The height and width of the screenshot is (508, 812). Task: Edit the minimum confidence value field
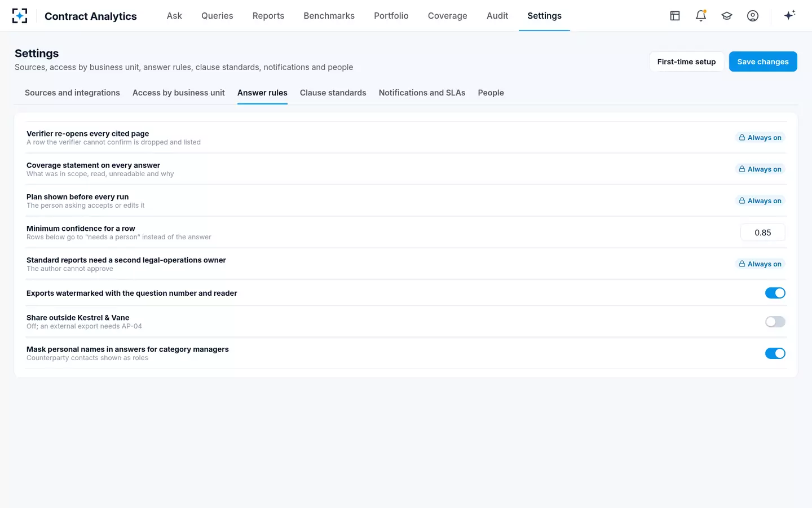[763, 233]
